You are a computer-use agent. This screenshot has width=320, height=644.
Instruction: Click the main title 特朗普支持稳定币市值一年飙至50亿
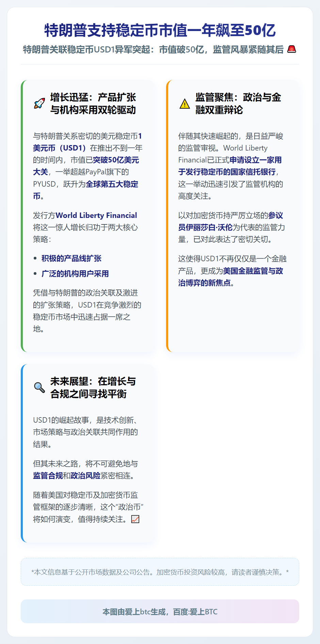[x=160, y=30]
